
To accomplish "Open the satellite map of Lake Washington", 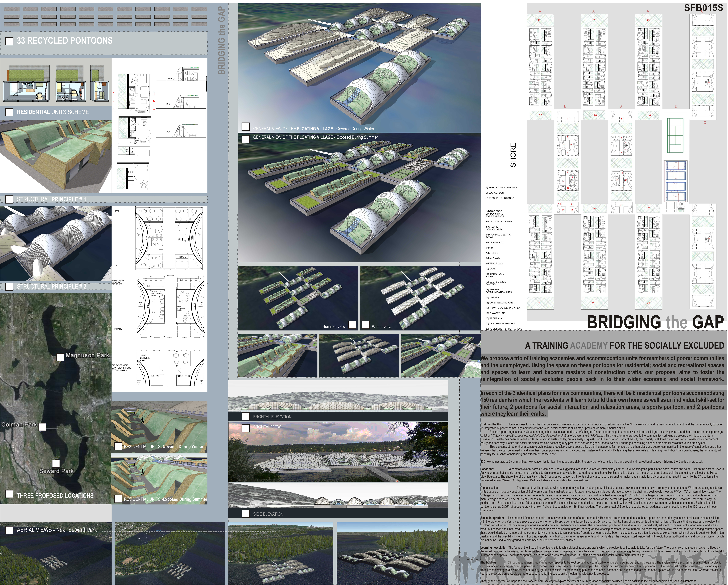I will [56, 399].
